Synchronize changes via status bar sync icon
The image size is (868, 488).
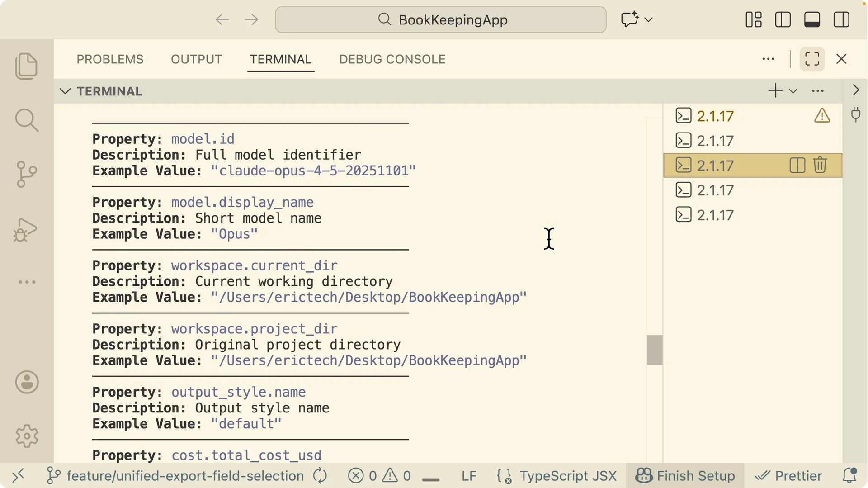point(320,476)
